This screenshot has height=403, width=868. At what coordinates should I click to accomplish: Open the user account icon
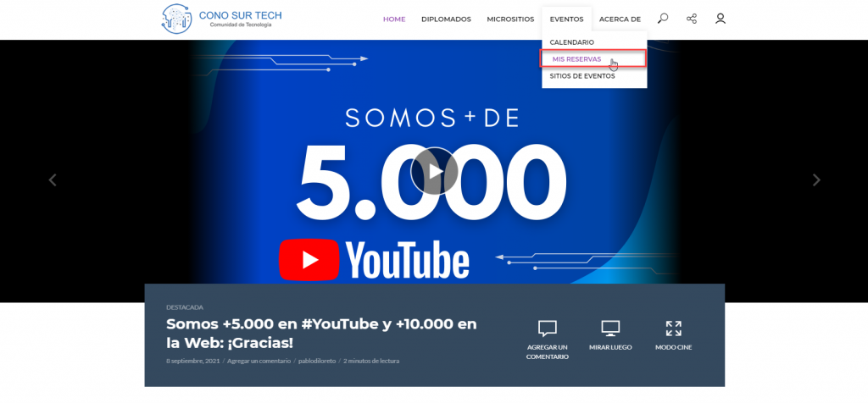tap(721, 19)
